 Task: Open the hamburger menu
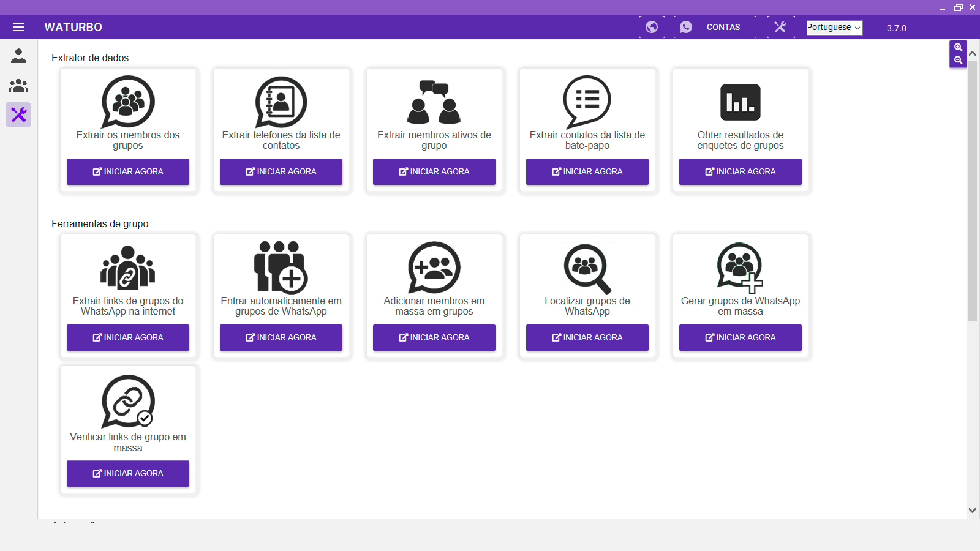pos(18,27)
